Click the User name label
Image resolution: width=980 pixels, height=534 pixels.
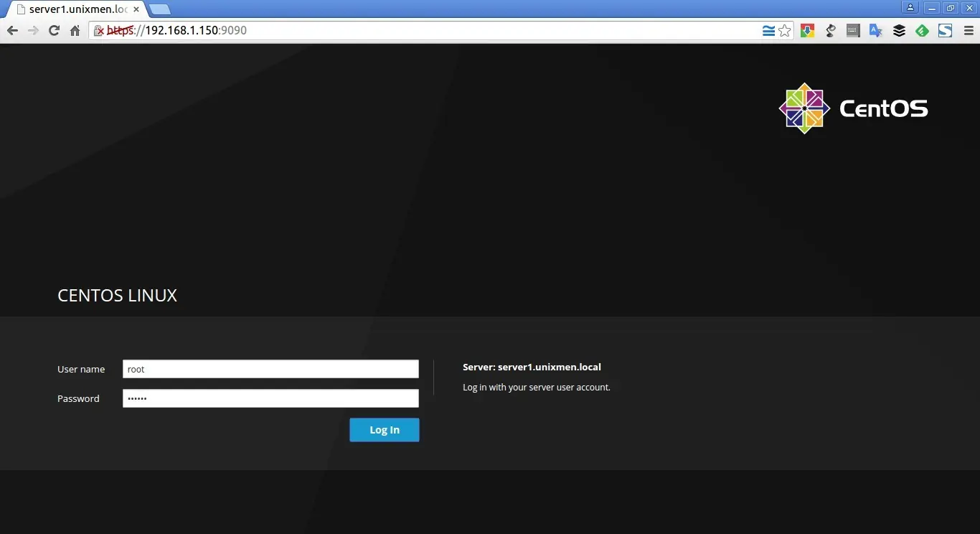81,369
